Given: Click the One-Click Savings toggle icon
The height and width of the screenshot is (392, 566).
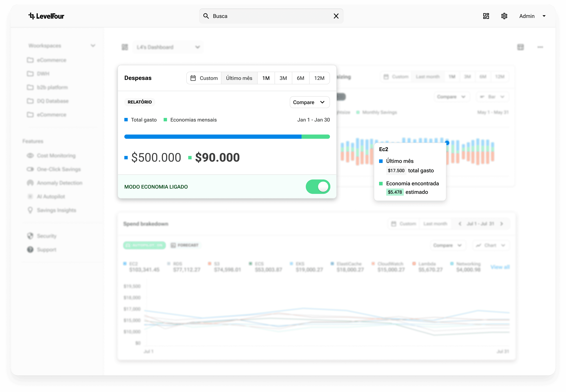Looking at the screenshot, I should point(30,169).
